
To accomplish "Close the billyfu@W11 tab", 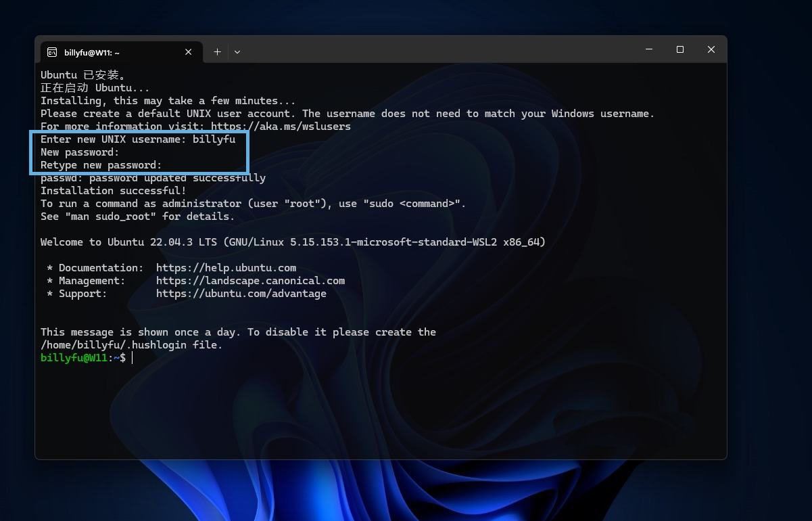I will click(189, 52).
